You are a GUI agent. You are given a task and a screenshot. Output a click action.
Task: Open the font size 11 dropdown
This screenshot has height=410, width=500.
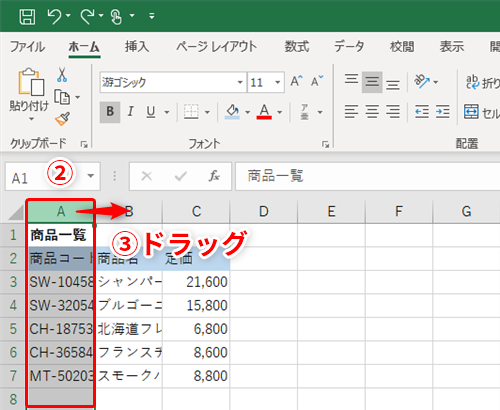point(277,82)
